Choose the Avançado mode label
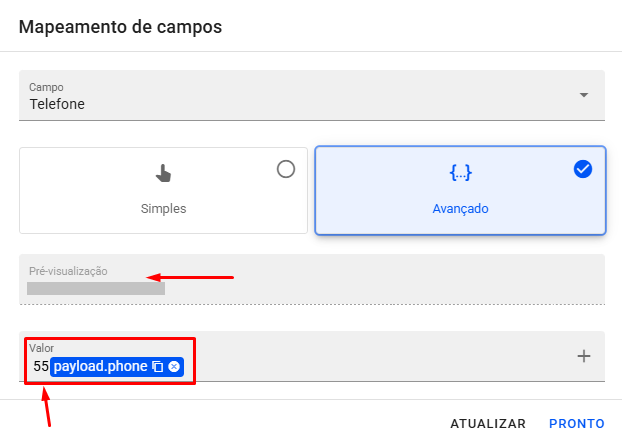The image size is (622, 444). click(x=460, y=209)
